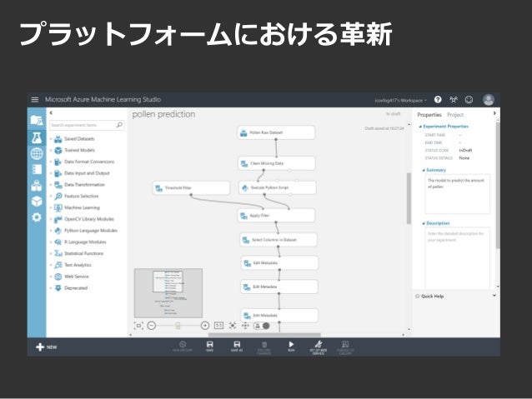Viewport: 532px width, 399px height.
Task: Open the Web Services globe icon
Action: click(x=37, y=153)
